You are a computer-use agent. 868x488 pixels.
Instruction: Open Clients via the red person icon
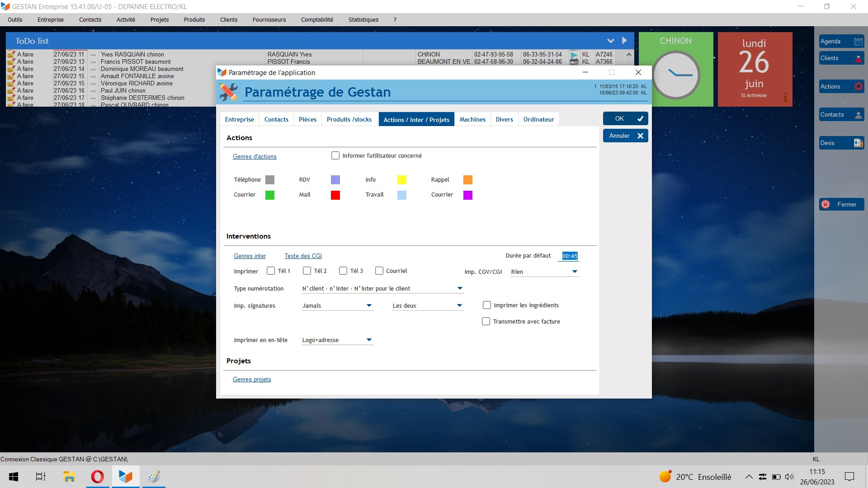coord(858,58)
